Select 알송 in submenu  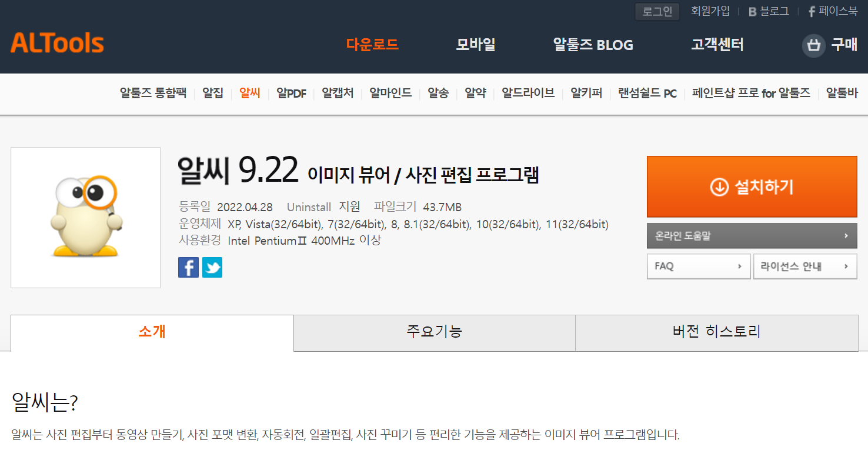(x=438, y=93)
